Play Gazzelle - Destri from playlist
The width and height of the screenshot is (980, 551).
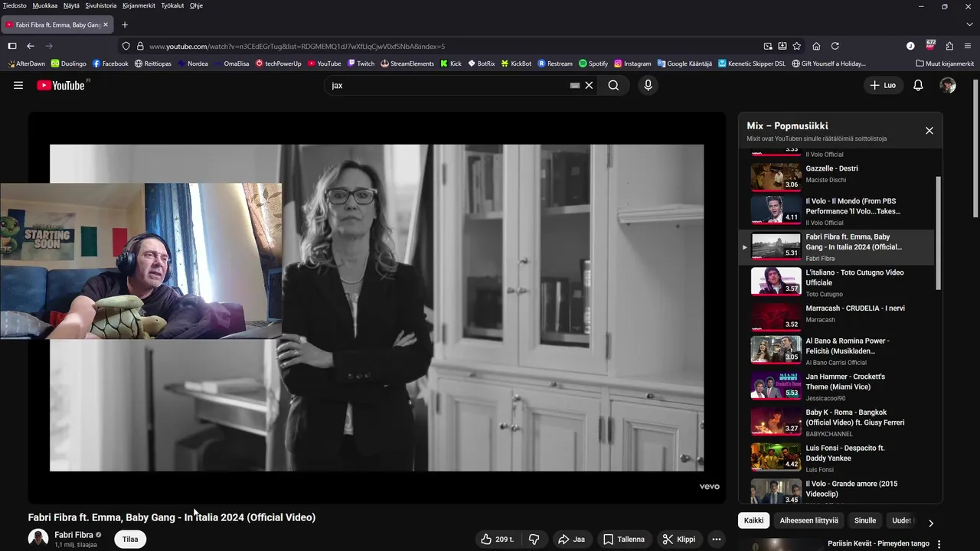pos(836,177)
